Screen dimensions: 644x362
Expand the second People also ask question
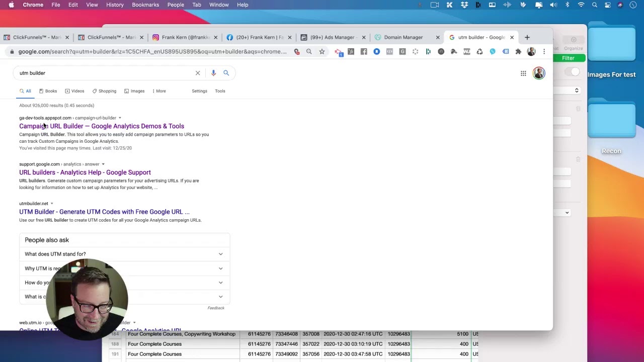(x=124, y=268)
